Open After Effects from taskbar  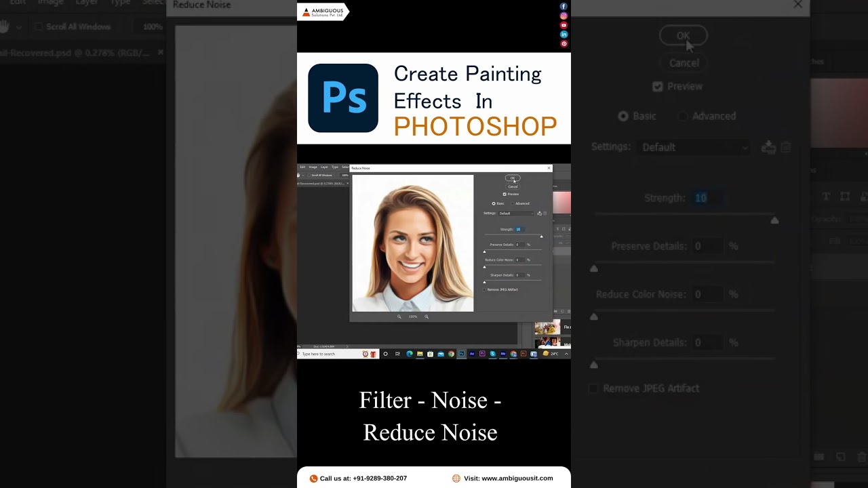472,354
